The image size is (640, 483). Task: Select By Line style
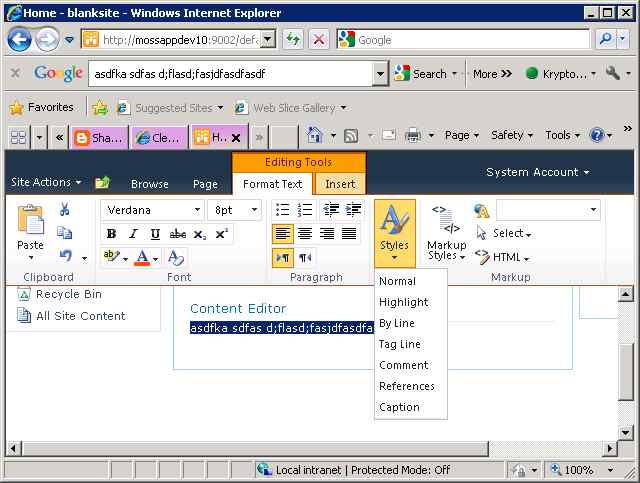click(x=397, y=323)
